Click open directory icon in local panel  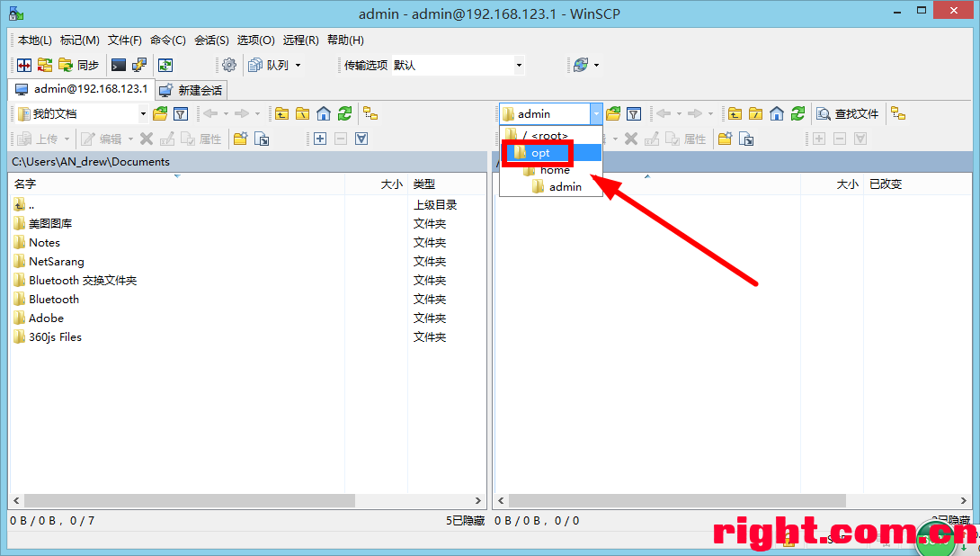[x=161, y=114]
